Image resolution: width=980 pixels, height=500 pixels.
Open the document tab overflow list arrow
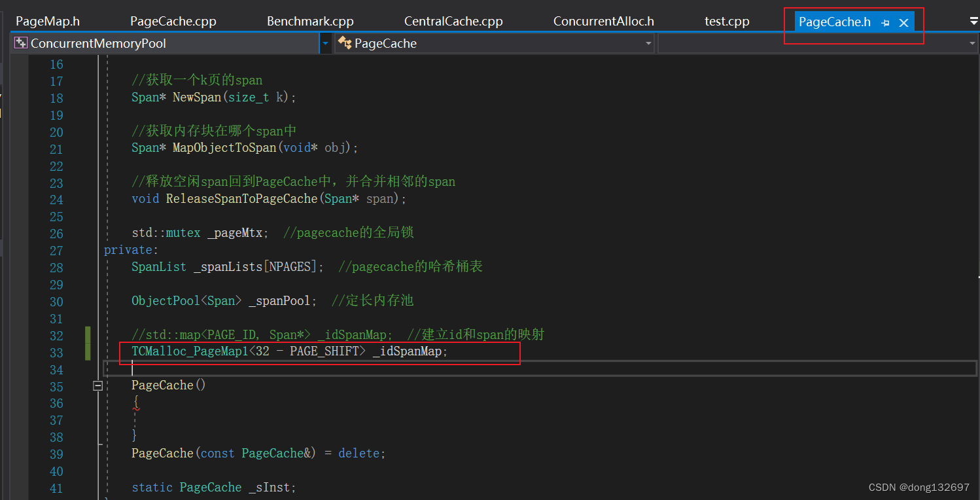(973, 22)
